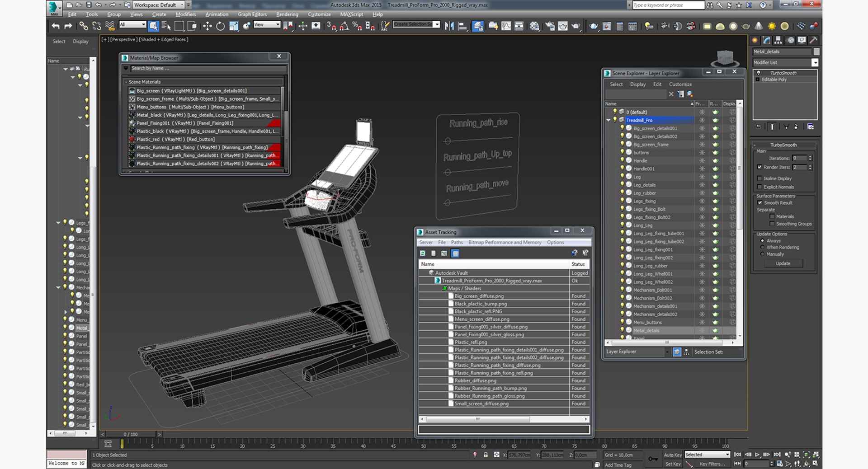Click Configure Modifier Sets icon

pos(811,127)
